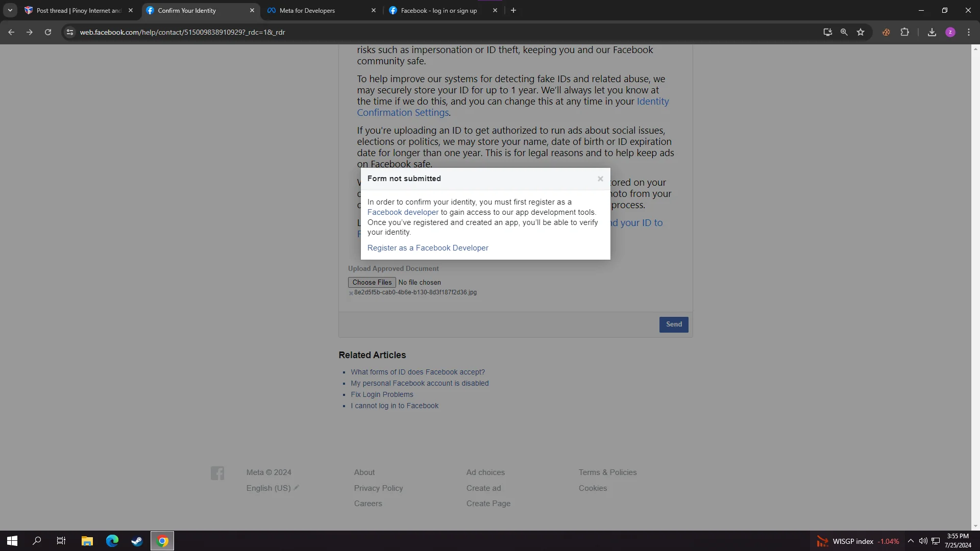This screenshot has width=980, height=551.
Task: Open network status in system tray
Action: [x=936, y=541]
